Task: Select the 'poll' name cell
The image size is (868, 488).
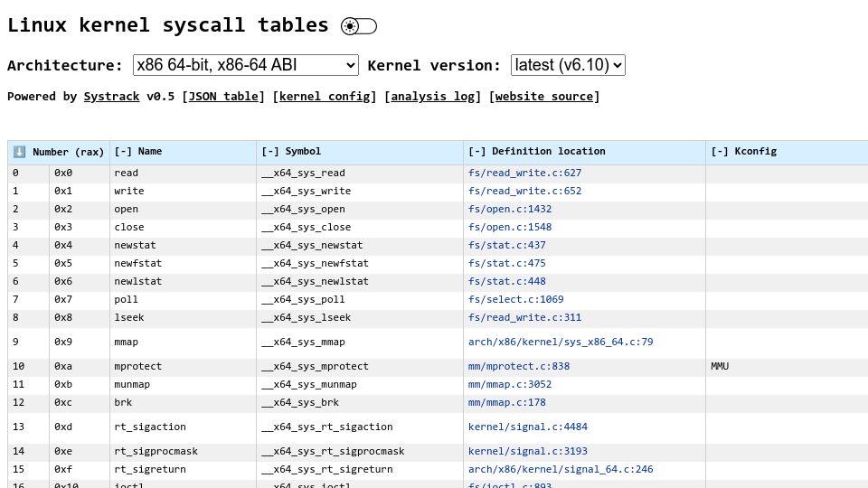Action: pyautogui.click(x=183, y=299)
